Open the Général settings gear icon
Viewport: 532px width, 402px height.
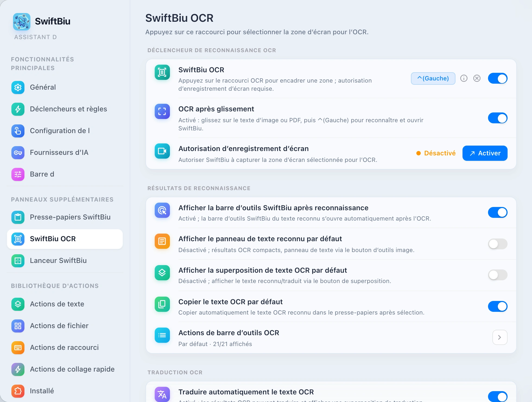pyautogui.click(x=18, y=87)
